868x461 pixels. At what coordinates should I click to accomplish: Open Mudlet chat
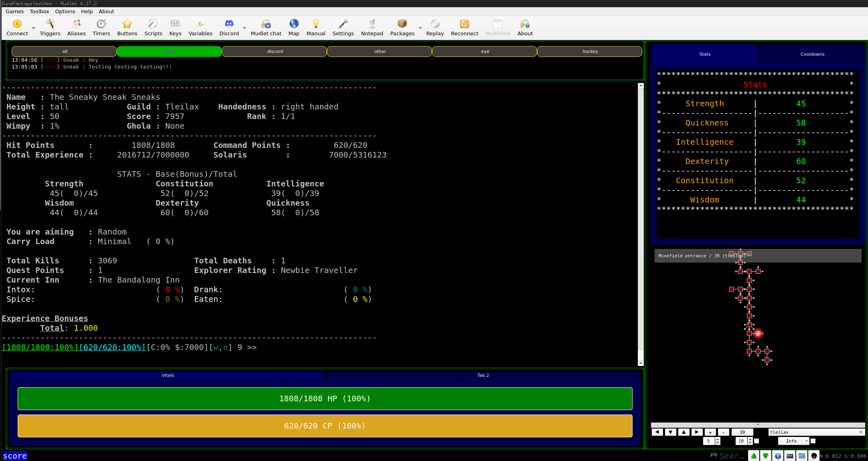click(x=266, y=28)
